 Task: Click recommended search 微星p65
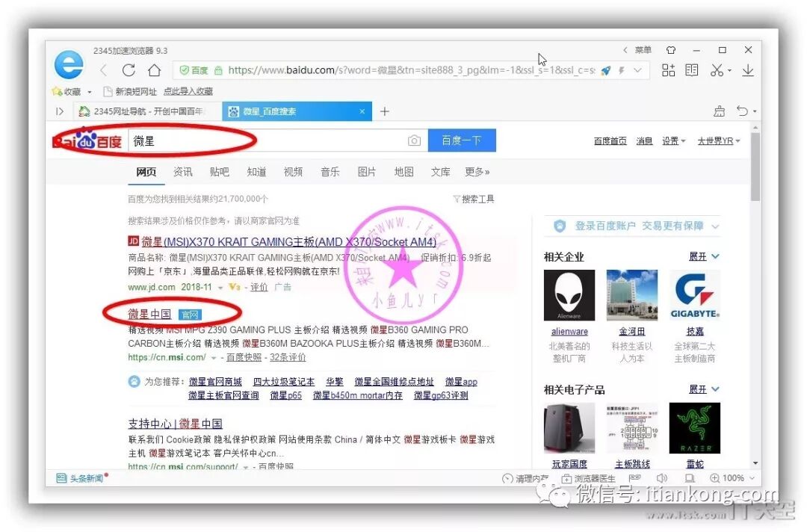tap(285, 395)
